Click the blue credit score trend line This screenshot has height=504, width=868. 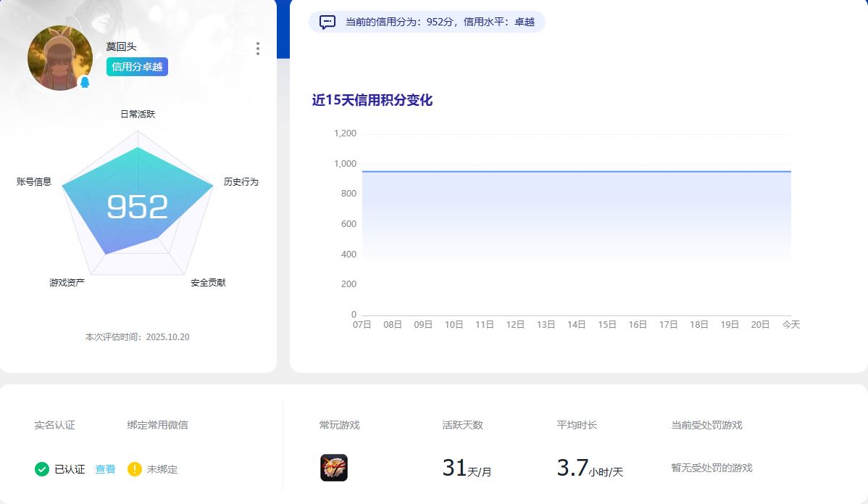[576, 171]
